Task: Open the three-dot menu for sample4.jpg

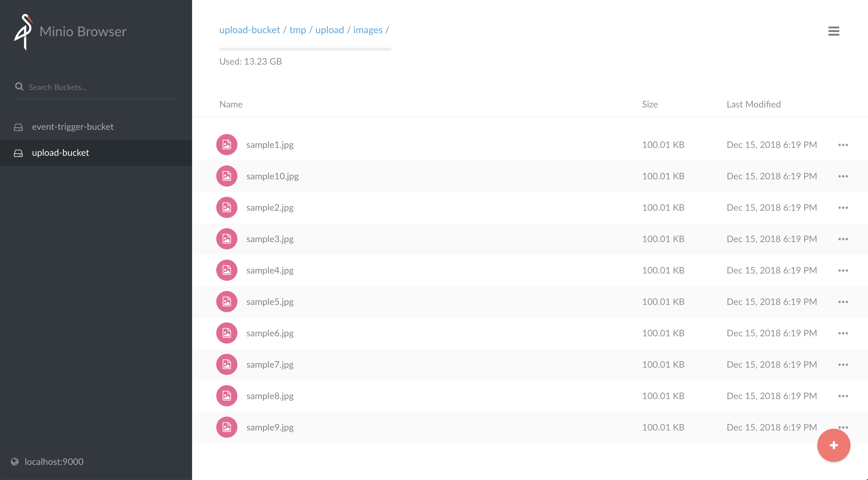Action: click(843, 270)
